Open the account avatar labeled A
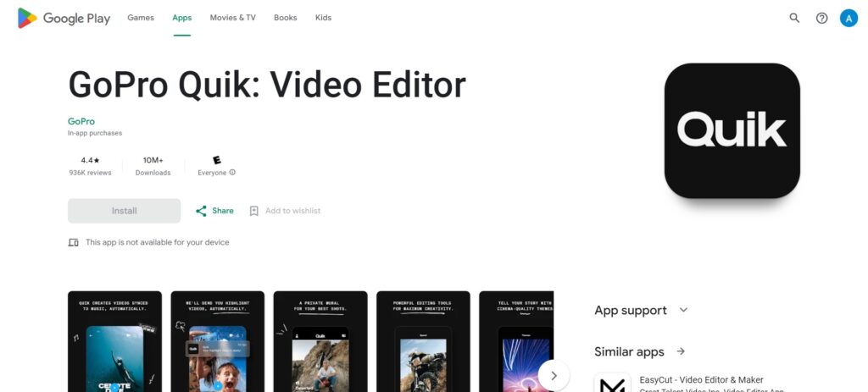This screenshot has height=392, width=868. point(849,18)
